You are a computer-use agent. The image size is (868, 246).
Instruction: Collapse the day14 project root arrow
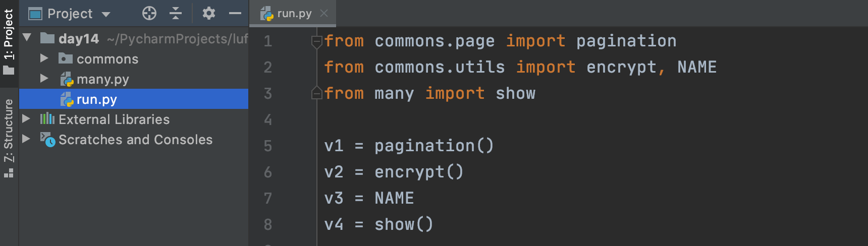pos(27,38)
